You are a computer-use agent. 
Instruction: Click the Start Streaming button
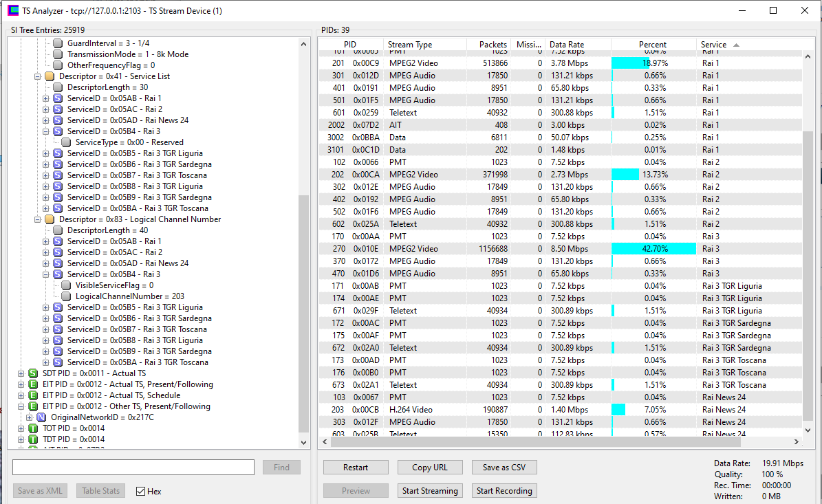click(x=430, y=491)
